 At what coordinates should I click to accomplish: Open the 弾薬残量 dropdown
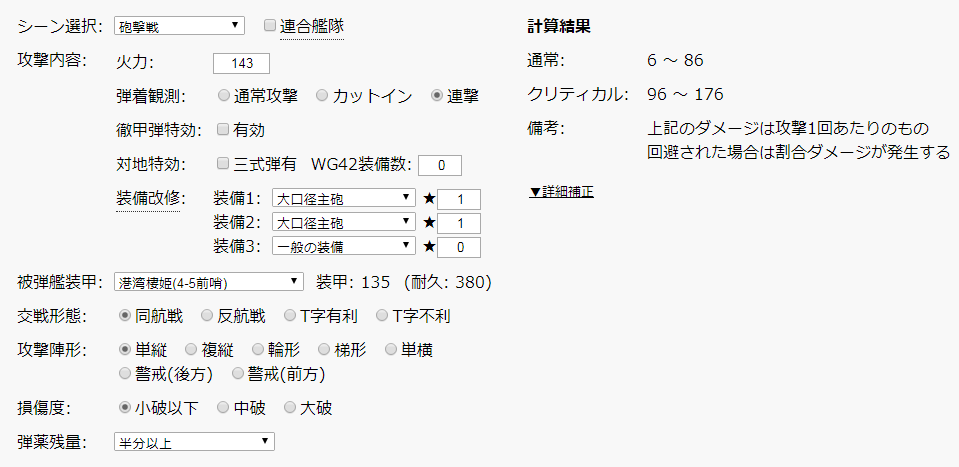(x=194, y=441)
